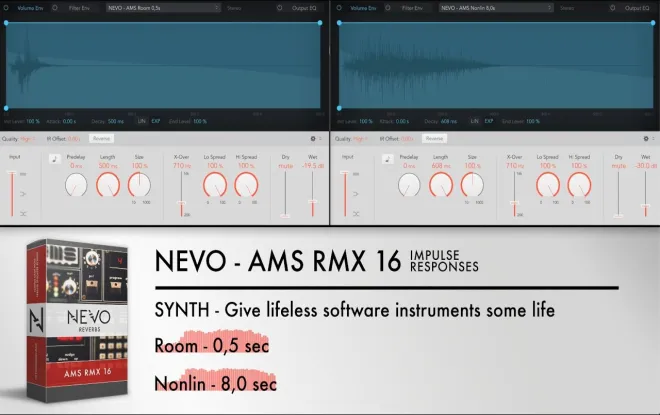Click the Decay 500 ms value field
The height and width of the screenshot is (415, 660).
click(x=116, y=121)
